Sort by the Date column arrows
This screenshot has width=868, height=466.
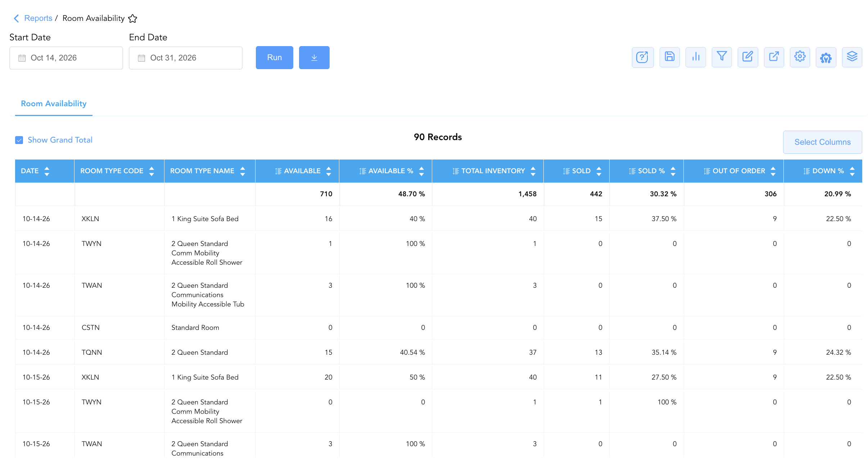tap(47, 171)
